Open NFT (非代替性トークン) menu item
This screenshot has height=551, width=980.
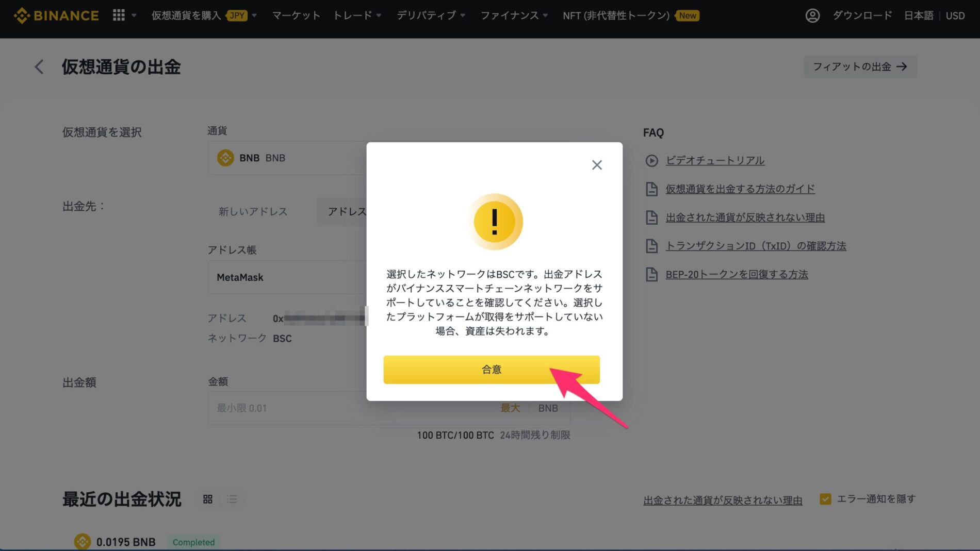616,15
